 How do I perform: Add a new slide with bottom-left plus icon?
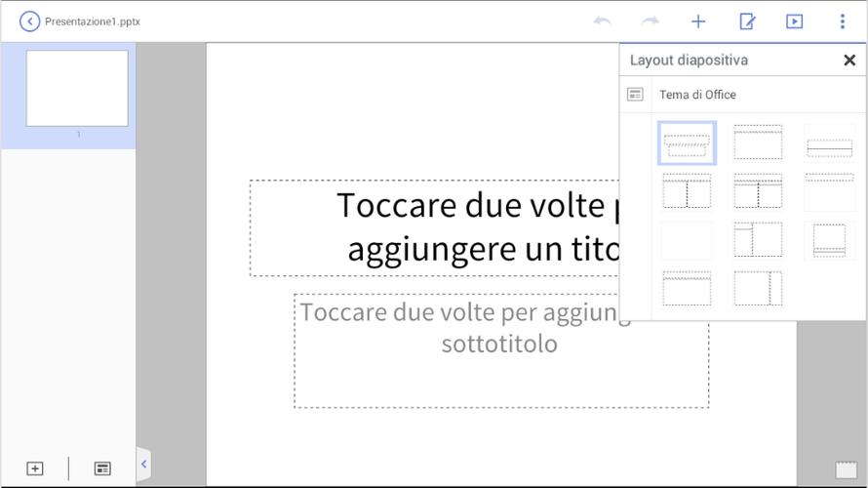coord(35,468)
